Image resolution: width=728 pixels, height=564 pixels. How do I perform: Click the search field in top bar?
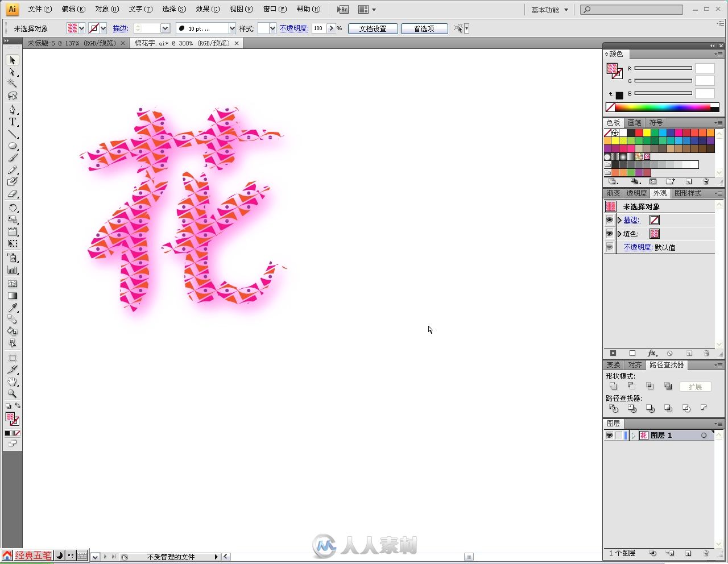click(x=632, y=10)
